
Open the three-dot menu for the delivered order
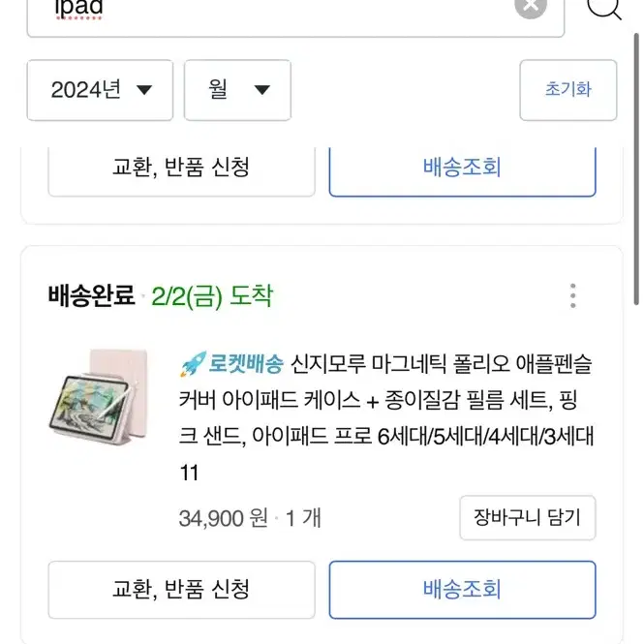pos(573,295)
